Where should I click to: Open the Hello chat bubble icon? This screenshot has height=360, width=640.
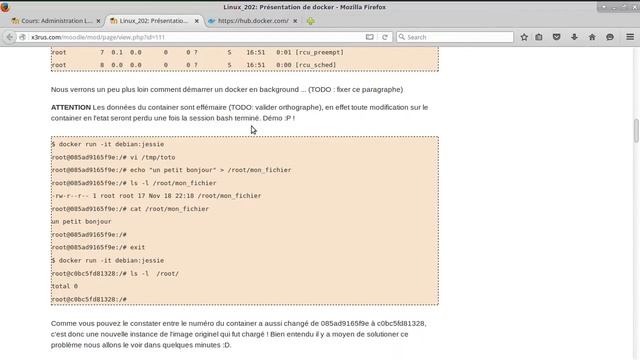610,37
